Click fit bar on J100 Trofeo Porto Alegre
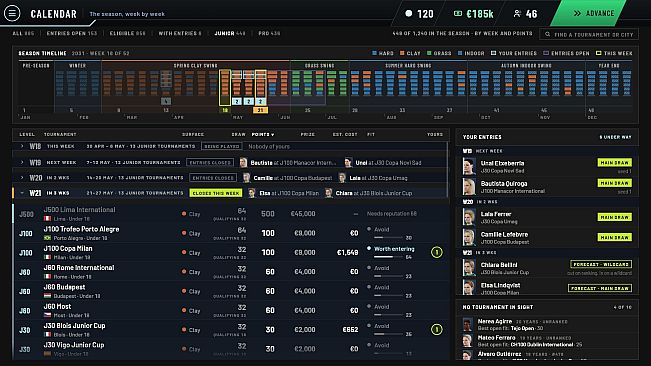 pyautogui.click(x=388, y=238)
